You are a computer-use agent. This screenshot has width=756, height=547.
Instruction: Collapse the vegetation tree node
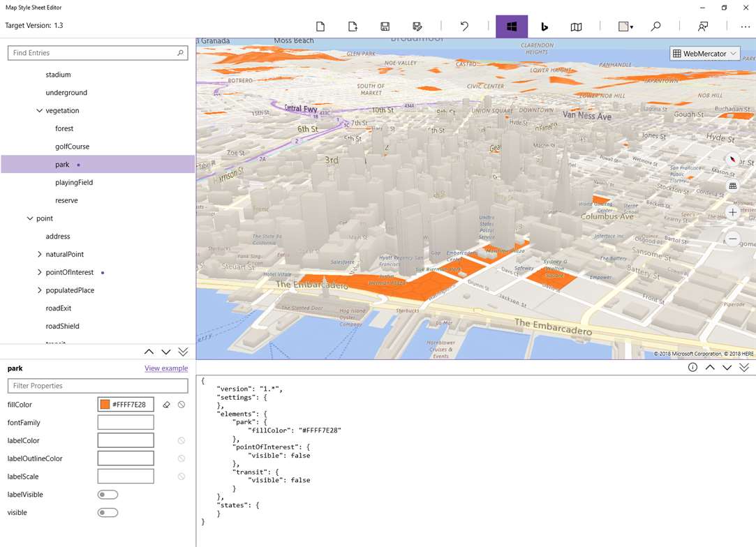pyautogui.click(x=40, y=111)
